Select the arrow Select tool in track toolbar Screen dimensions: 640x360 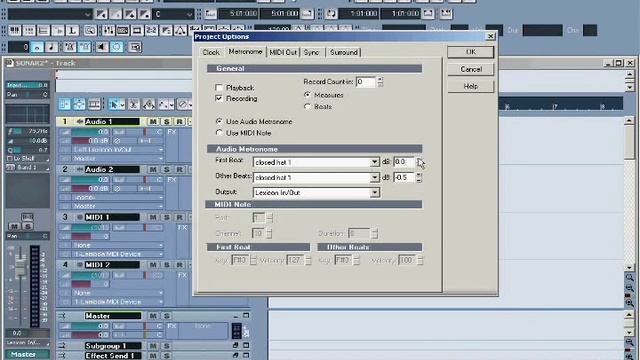(114, 104)
